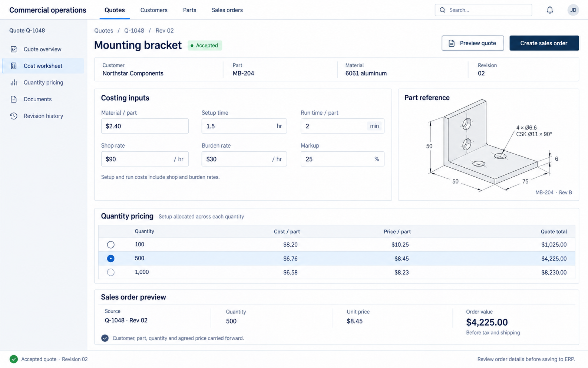
Task: Click the Q-1048 breadcrumb link
Action: [134, 30]
